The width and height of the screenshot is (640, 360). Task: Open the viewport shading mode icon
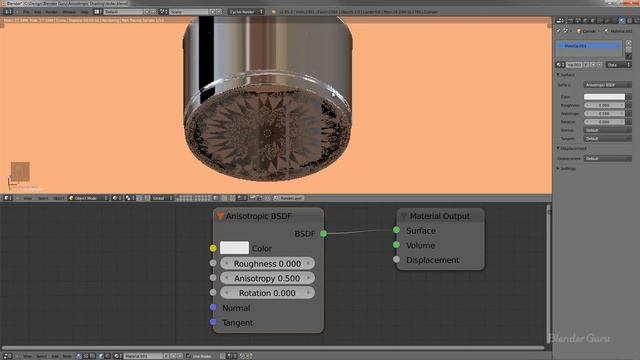[116, 198]
